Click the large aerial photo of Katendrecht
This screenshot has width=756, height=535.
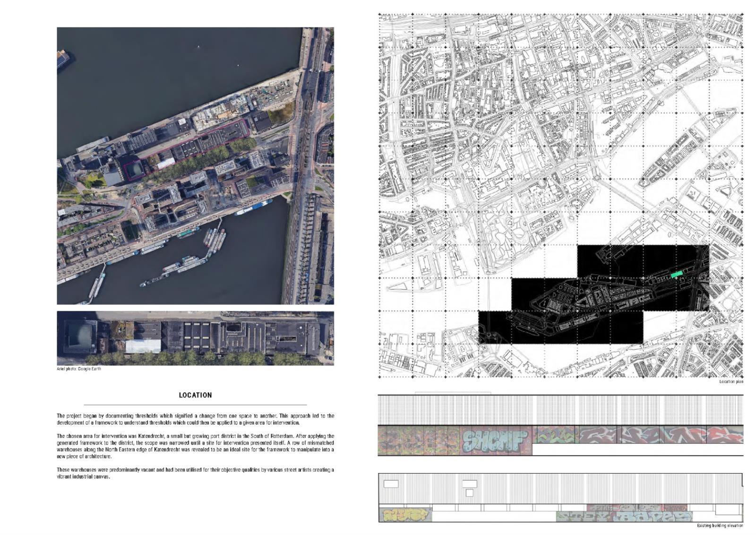point(195,165)
